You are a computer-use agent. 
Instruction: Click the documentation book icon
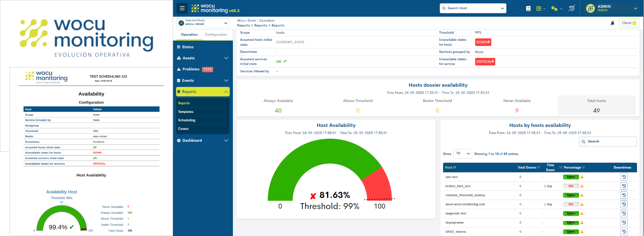528,9
